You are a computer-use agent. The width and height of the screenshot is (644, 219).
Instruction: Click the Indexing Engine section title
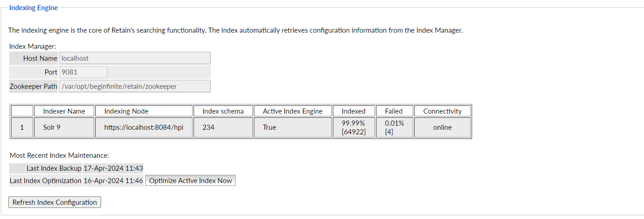(34, 8)
